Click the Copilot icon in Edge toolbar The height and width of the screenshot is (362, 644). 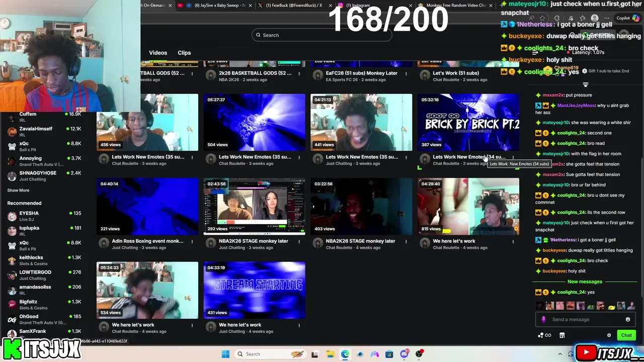point(635,18)
